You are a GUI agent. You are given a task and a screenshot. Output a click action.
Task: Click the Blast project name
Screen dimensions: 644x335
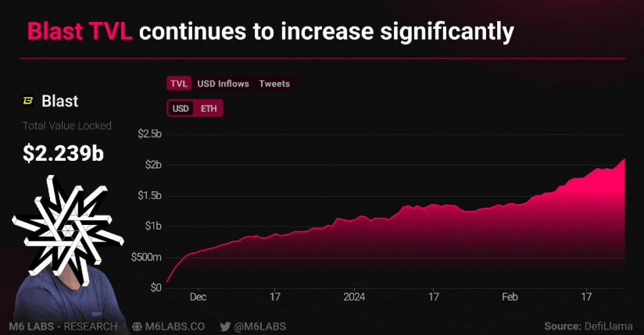59,102
